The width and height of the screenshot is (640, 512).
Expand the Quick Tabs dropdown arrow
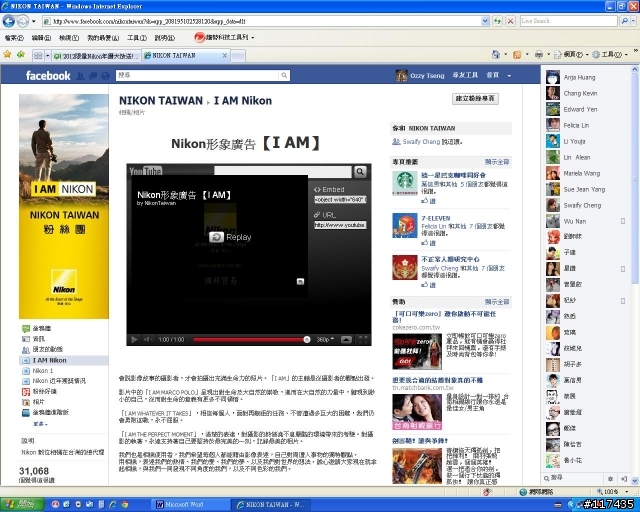click(48, 56)
